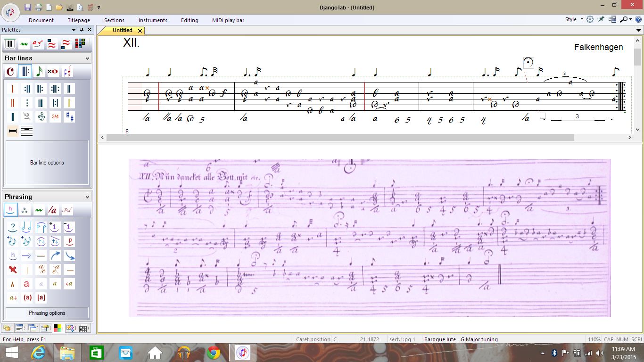The image size is (644, 362).
Task: Open the MIDI play bar menu
Action: click(x=228, y=20)
